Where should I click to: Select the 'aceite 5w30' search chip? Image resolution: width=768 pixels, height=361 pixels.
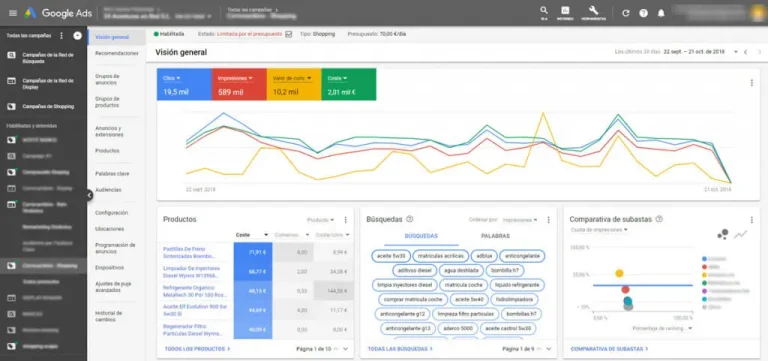point(390,256)
